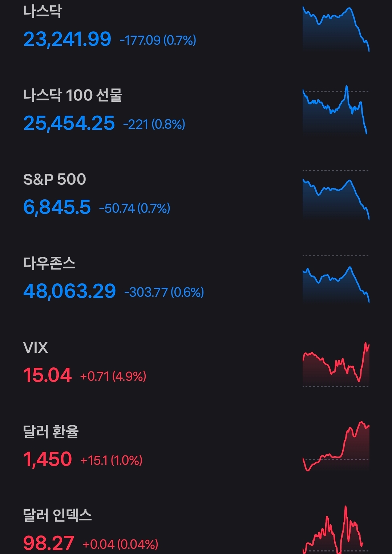Open the 나스닥 index row title
The width and height of the screenshot is (392, 554).
[43, 11]
